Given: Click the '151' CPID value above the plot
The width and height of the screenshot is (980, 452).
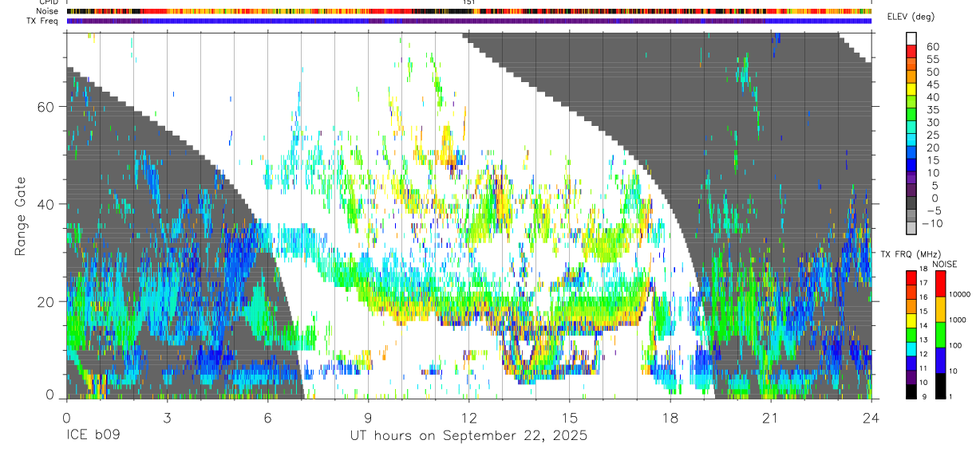Looking at the screenshot, I should (469, 3).
